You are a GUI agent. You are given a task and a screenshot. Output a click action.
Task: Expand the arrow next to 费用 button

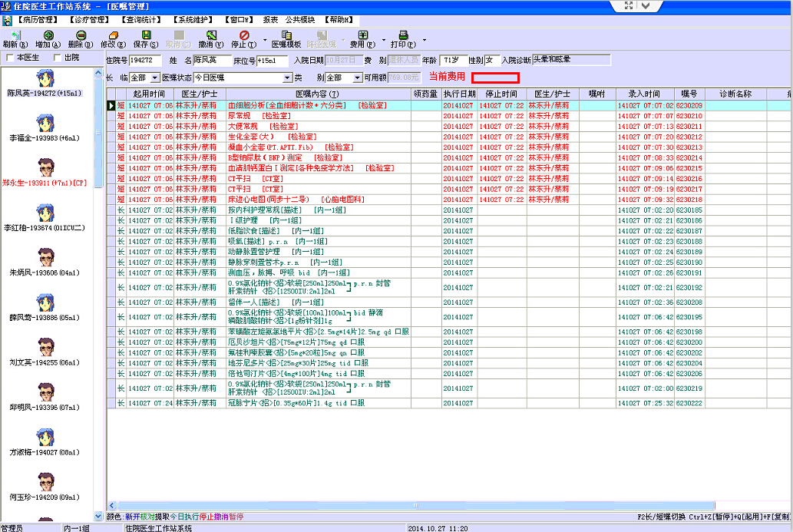click(384, 40)
